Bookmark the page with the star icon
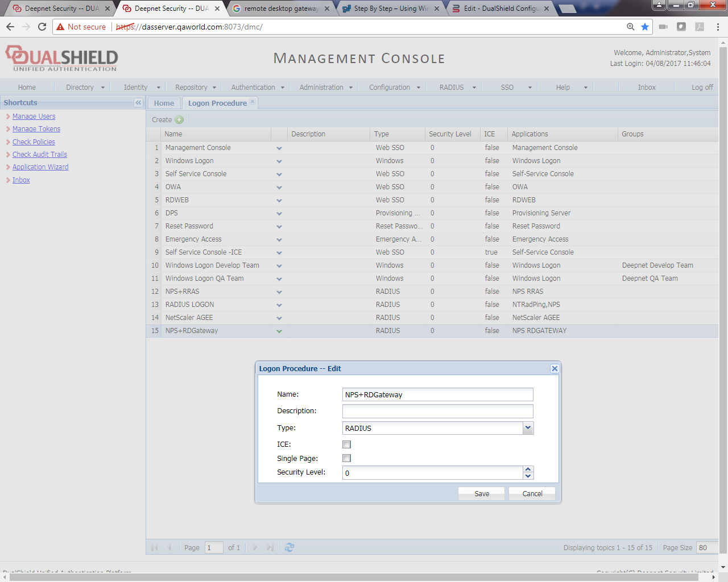 tap(645, 27)
